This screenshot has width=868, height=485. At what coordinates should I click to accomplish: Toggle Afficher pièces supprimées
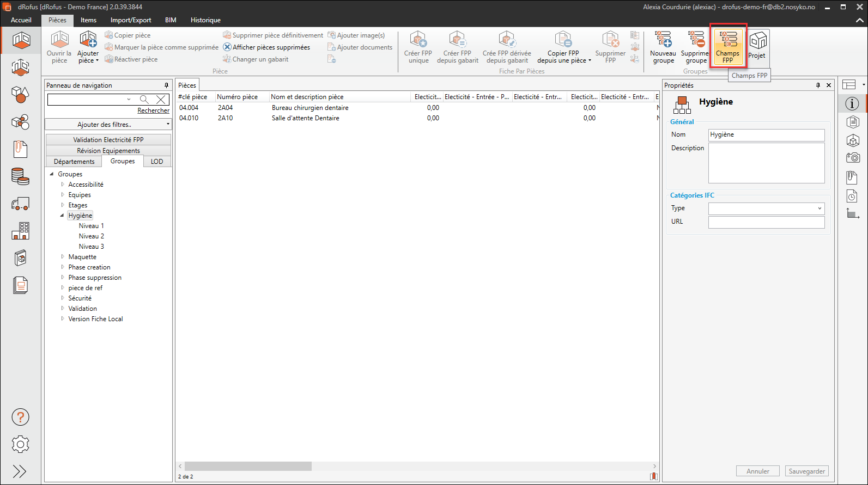tap(266, 47)
